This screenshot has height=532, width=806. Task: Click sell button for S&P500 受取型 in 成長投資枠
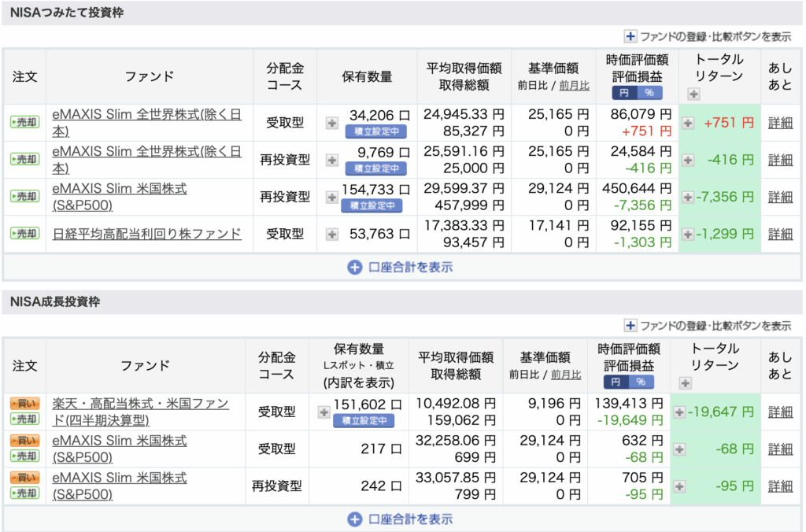(x=24, y=456)
